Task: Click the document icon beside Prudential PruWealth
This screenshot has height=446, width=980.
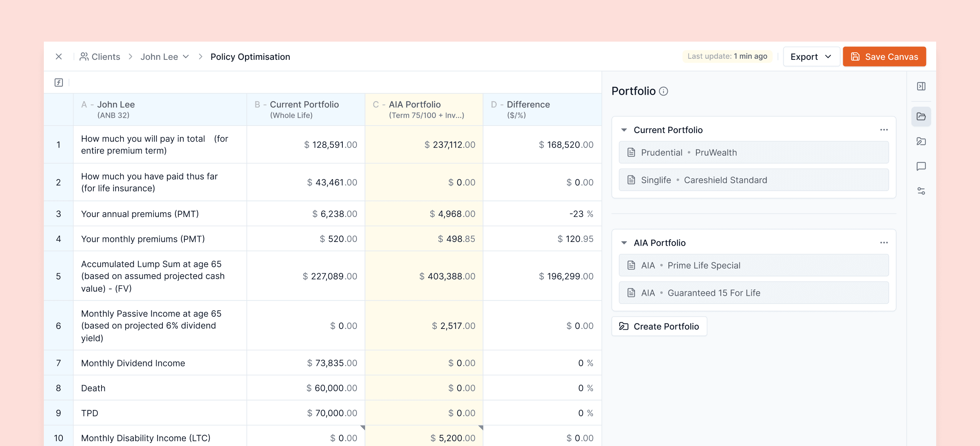Action: coord(631,152)
